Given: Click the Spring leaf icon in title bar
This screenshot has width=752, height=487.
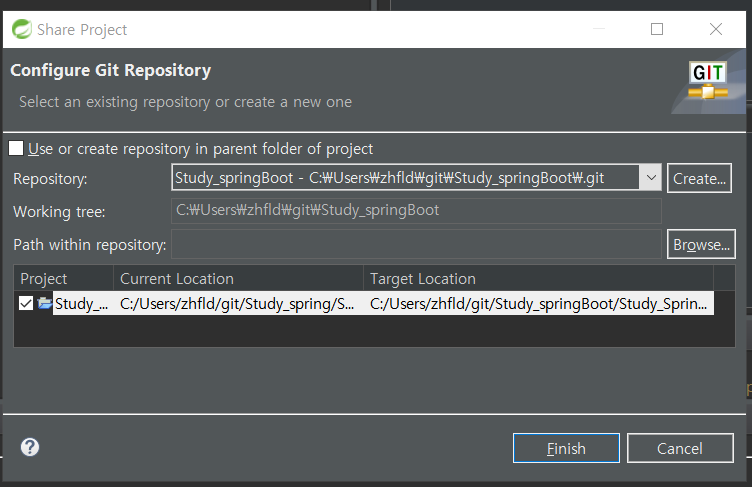Looking at the screenshot, I should point(22,29).
